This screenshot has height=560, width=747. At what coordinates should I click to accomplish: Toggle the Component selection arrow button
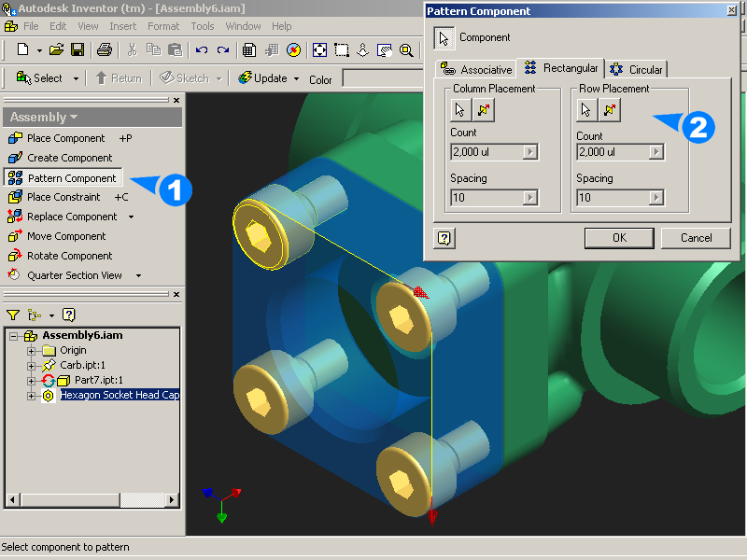point(444,38)
